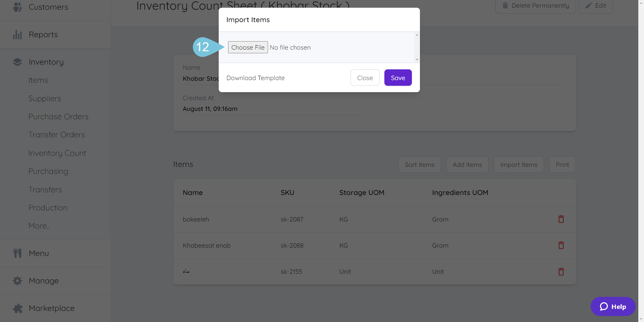Click the Manage gear icon

(17, 281)
